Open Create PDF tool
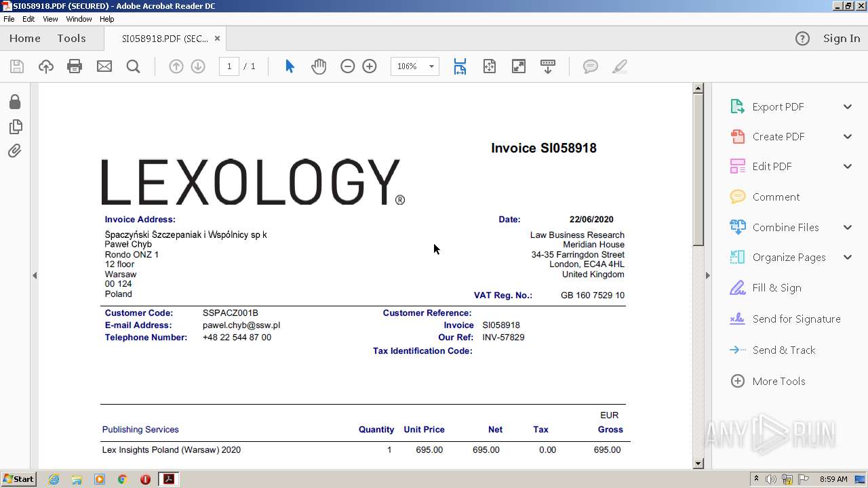The width and height of the screenshot is (868, 488). tap(778, 136)
